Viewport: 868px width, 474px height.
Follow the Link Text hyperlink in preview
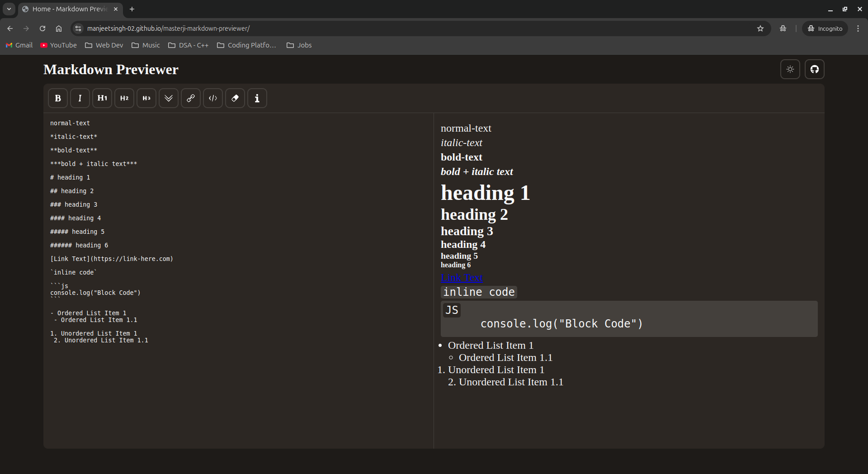[462, 278]
